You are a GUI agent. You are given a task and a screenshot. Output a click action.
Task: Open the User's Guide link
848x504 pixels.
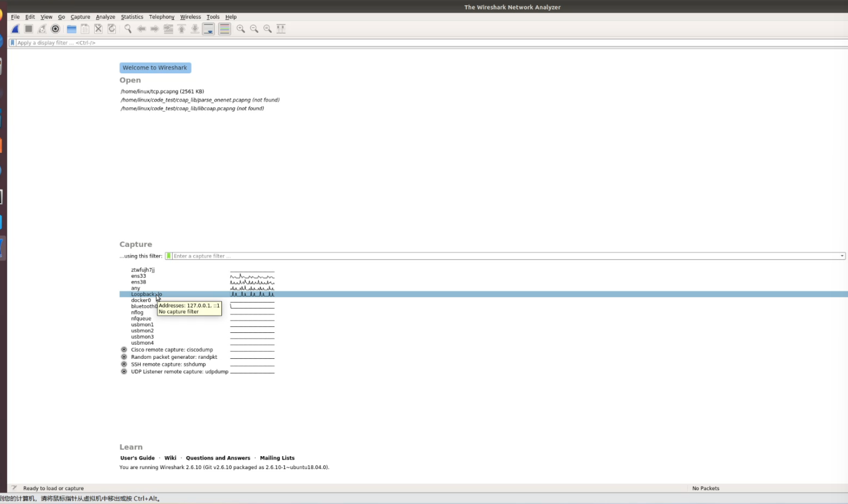point(137,458)
